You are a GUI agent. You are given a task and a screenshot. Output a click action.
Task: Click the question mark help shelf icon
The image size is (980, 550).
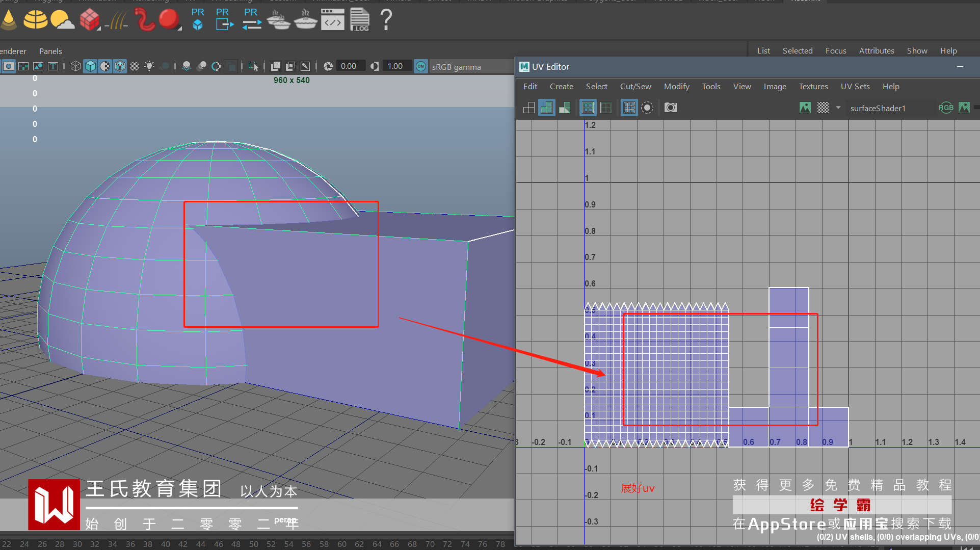tap(386, 20)
